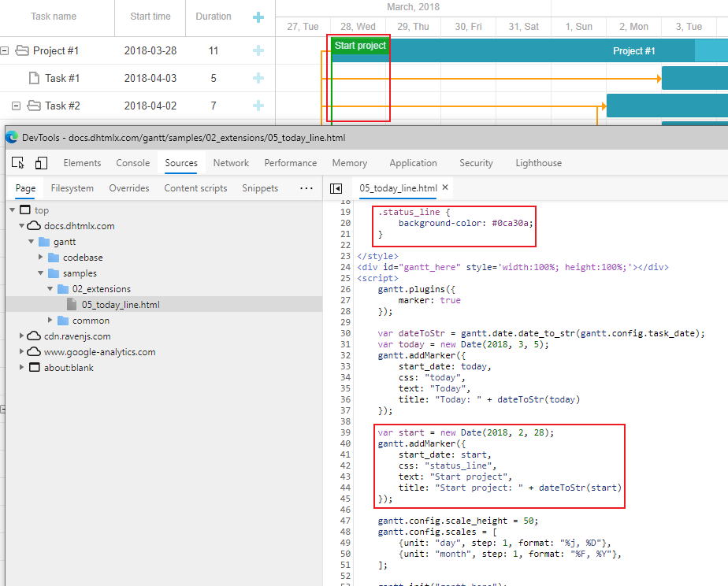Select the Page navigator tab
Viewport: 728px width, 586px height.
click(25, 188)
